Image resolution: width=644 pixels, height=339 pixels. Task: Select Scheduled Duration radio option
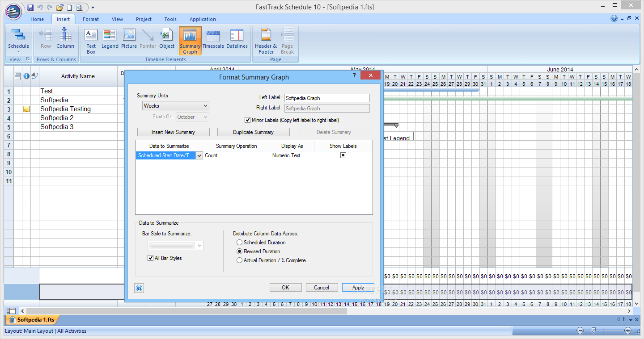[240, 243]
